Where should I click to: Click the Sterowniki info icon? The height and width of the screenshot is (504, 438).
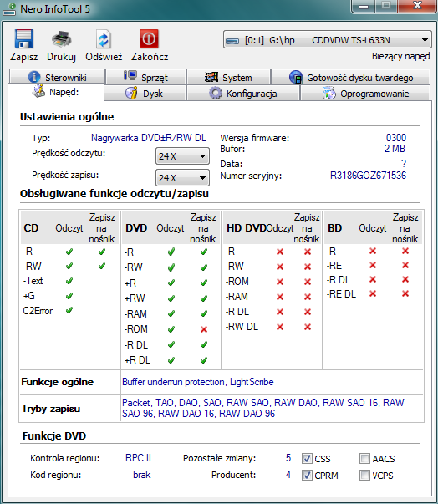click(34, 77)
